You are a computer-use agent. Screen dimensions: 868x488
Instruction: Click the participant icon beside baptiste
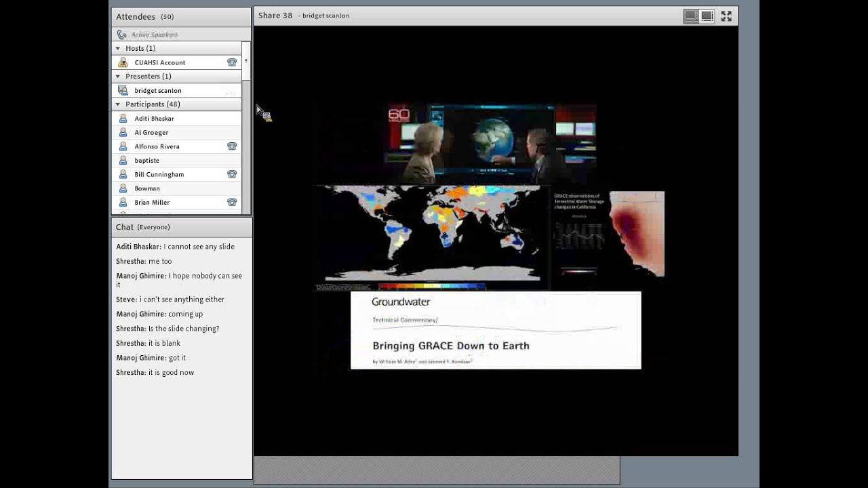(123, 161)
